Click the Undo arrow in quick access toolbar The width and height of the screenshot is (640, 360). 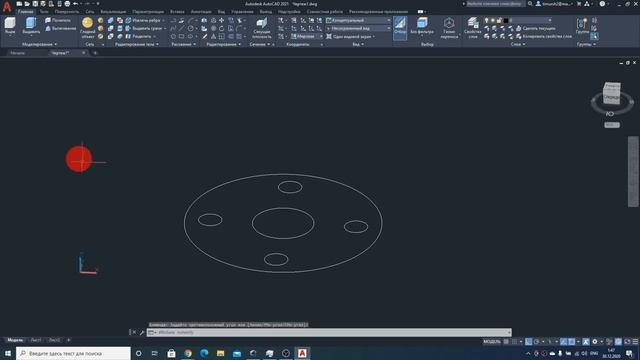[x=76, y=4]
